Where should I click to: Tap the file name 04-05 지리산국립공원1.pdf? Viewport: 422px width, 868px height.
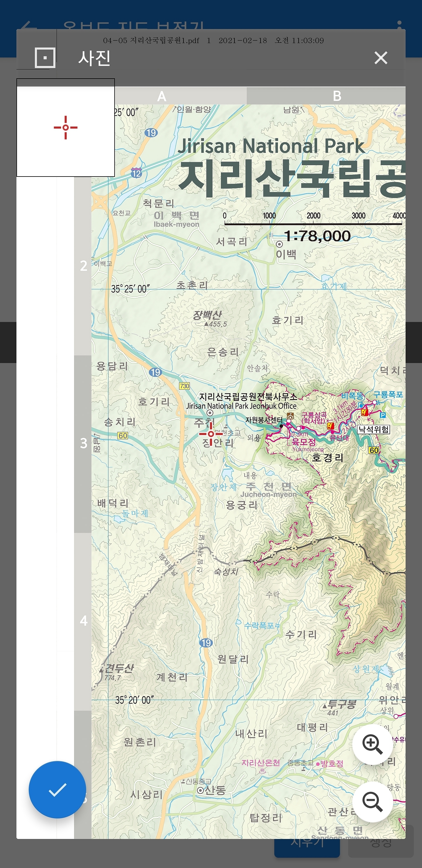pyautogui.click(x=151, y=40)
